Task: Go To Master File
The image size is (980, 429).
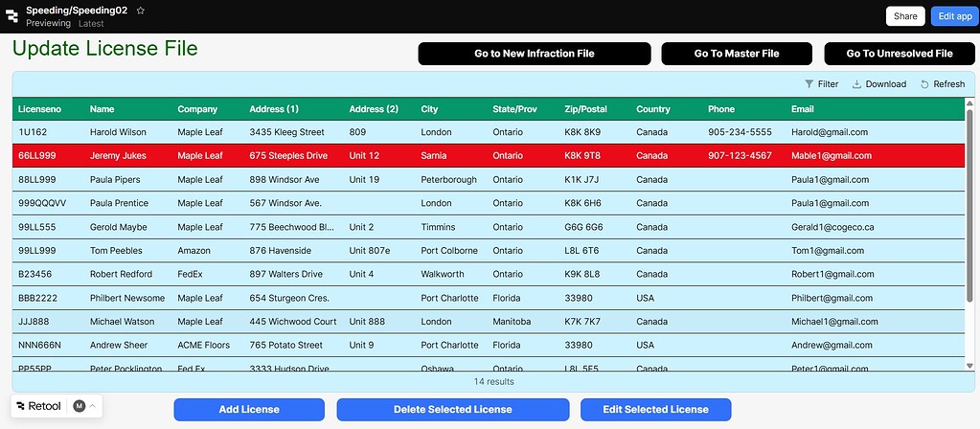Action: [737, 54]
